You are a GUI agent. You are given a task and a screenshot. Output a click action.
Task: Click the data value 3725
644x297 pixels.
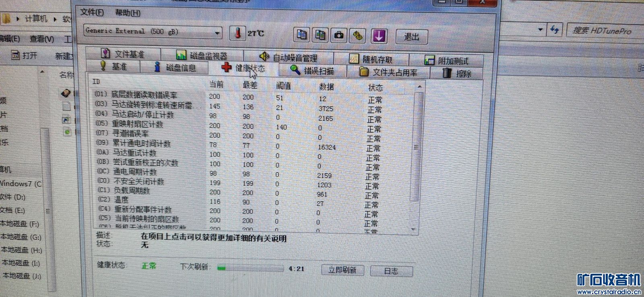click(x=326, y=109)
